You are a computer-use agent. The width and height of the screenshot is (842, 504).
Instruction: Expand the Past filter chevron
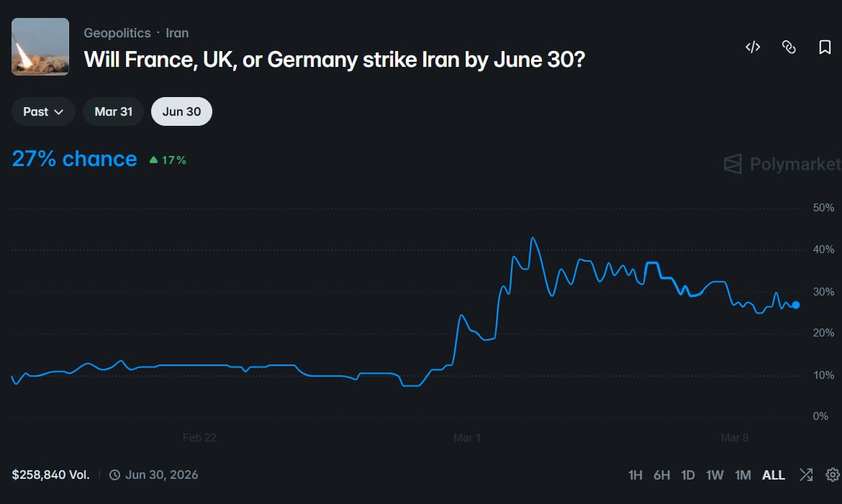click(x=60, y=111)
